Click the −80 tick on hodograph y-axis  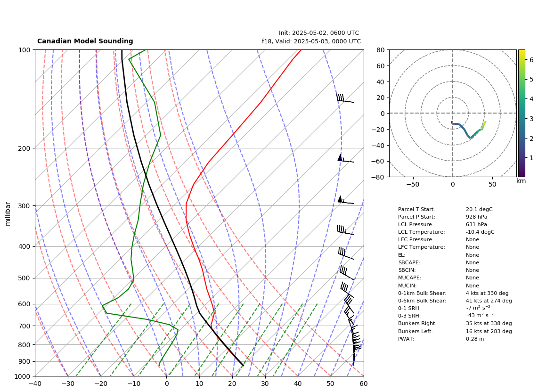pos(378,177)
